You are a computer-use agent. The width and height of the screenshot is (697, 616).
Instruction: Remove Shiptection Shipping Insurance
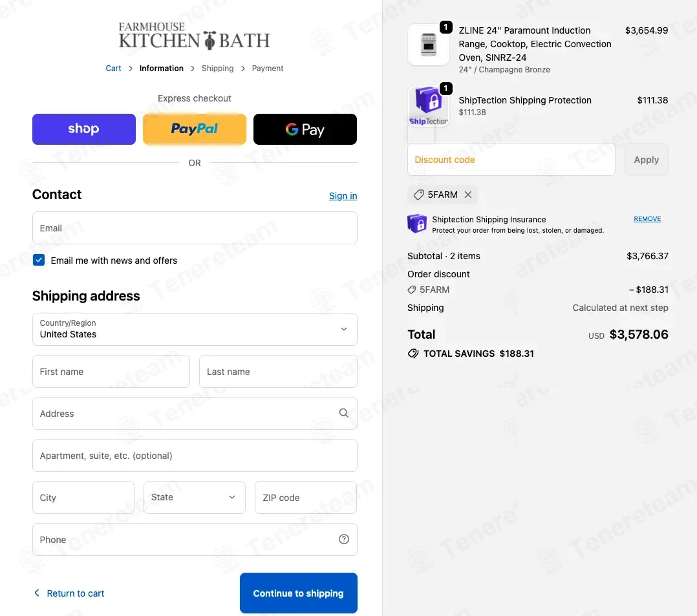coord(647,218)
